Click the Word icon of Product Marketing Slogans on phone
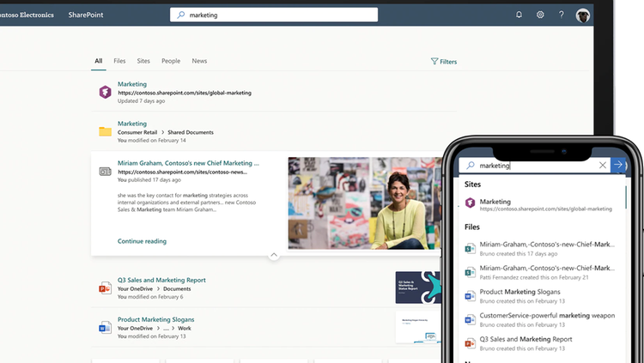644x363 pixels. click(470, 296)
